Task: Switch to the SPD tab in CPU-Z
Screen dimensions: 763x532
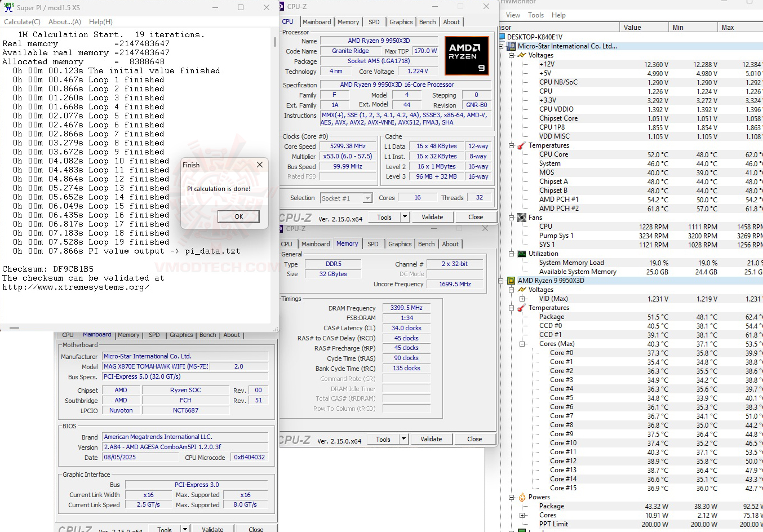Action: [x=373, y=21]
